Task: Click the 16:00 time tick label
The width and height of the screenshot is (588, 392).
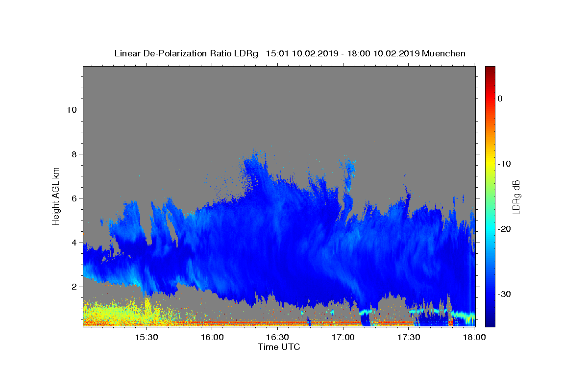Action: [212, 337]
